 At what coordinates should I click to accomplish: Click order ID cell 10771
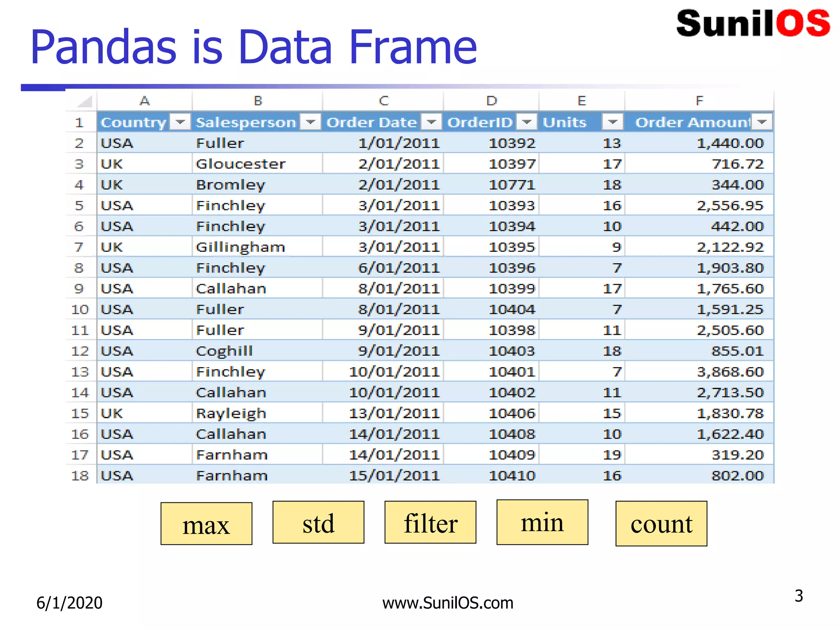[491, 185]
